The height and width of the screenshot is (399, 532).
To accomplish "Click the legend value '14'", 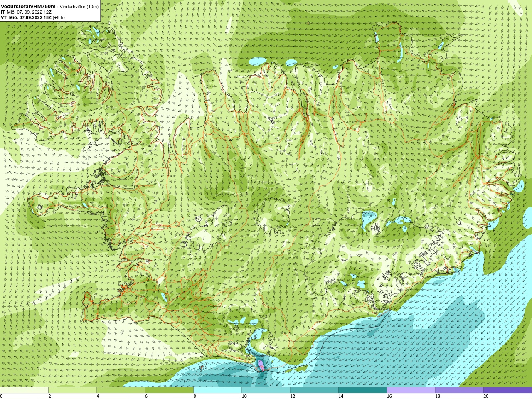I will (341, 396).
